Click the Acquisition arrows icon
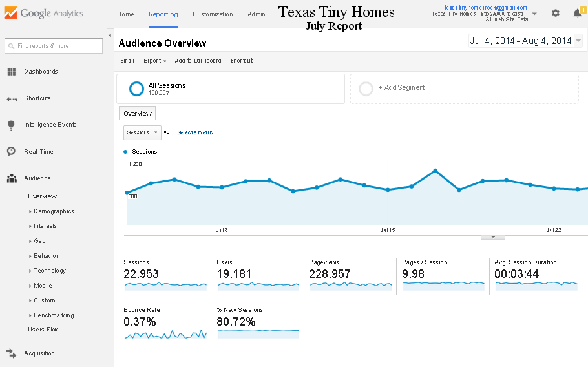 [x=11, y=353]
